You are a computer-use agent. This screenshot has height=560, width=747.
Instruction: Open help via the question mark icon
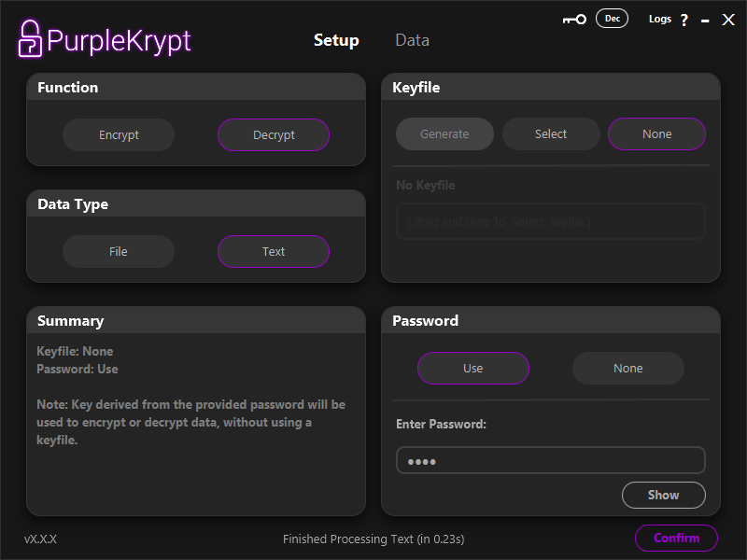coord(684,20)
